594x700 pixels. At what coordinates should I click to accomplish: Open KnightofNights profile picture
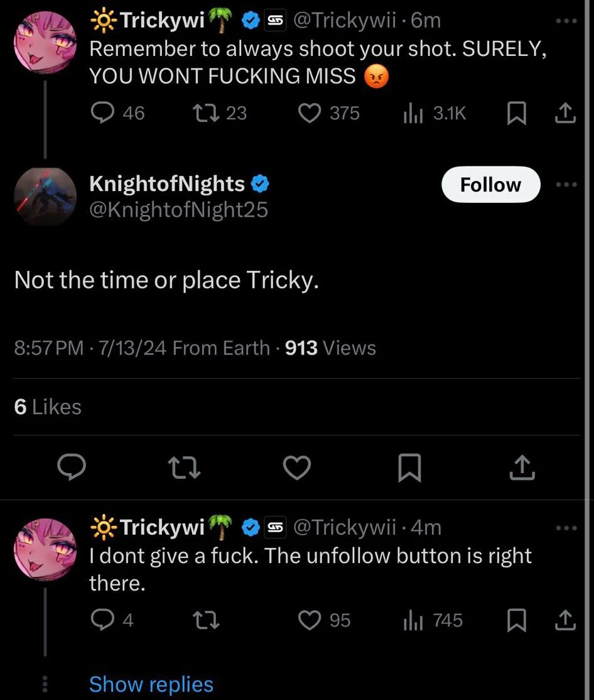point(45,196)
